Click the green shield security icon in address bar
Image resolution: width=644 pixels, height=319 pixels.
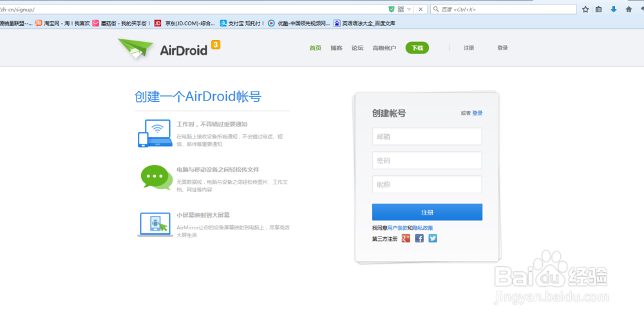click(392, 9)
